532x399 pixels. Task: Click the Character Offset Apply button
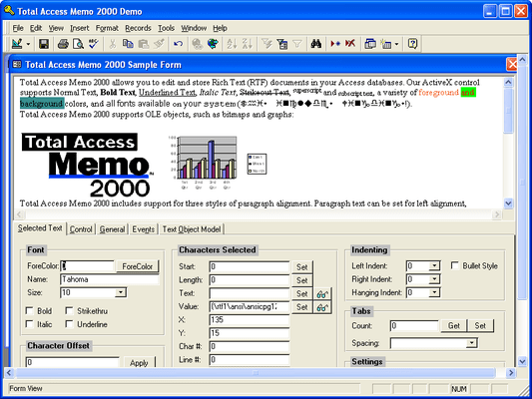139,363
